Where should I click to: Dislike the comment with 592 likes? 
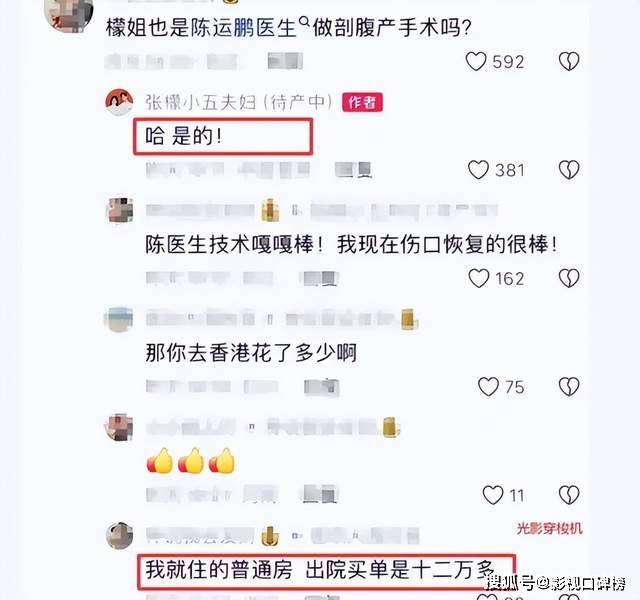(x=569, y=62)
